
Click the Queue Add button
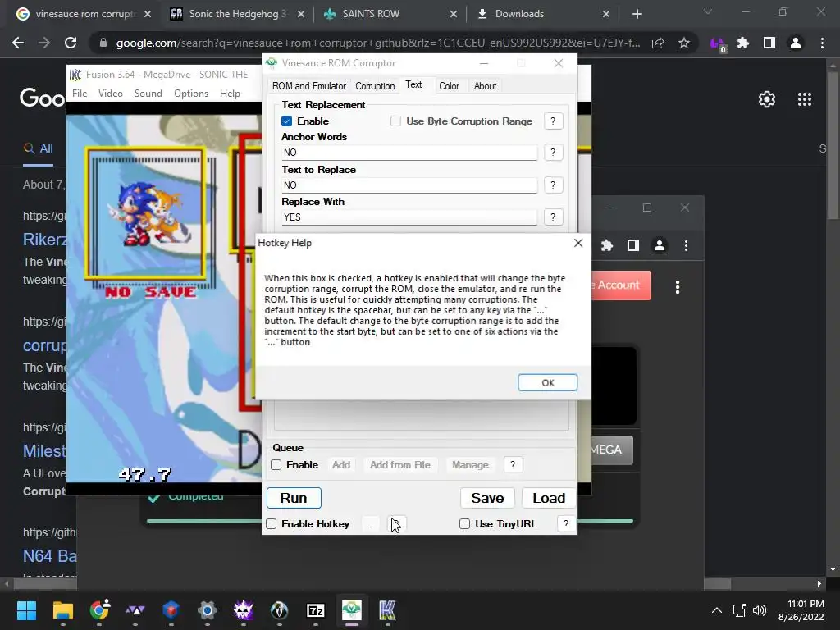pos(341,465)
